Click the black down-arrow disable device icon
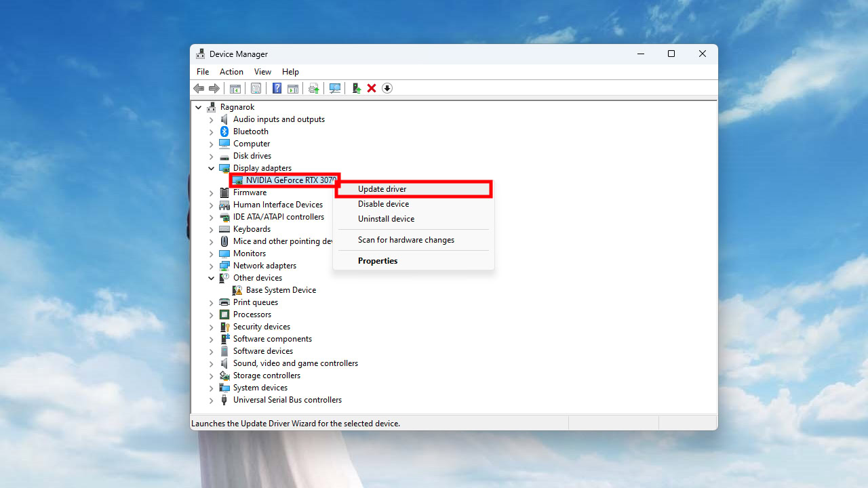 [387, 88]
